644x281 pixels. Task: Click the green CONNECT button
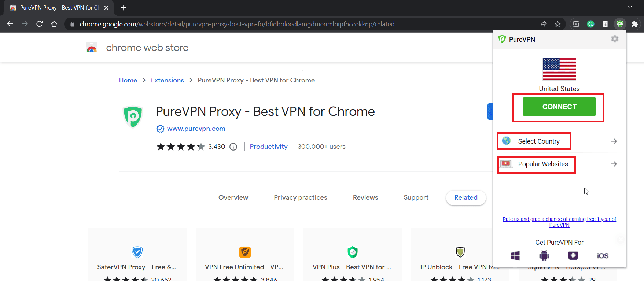(559, 107)
